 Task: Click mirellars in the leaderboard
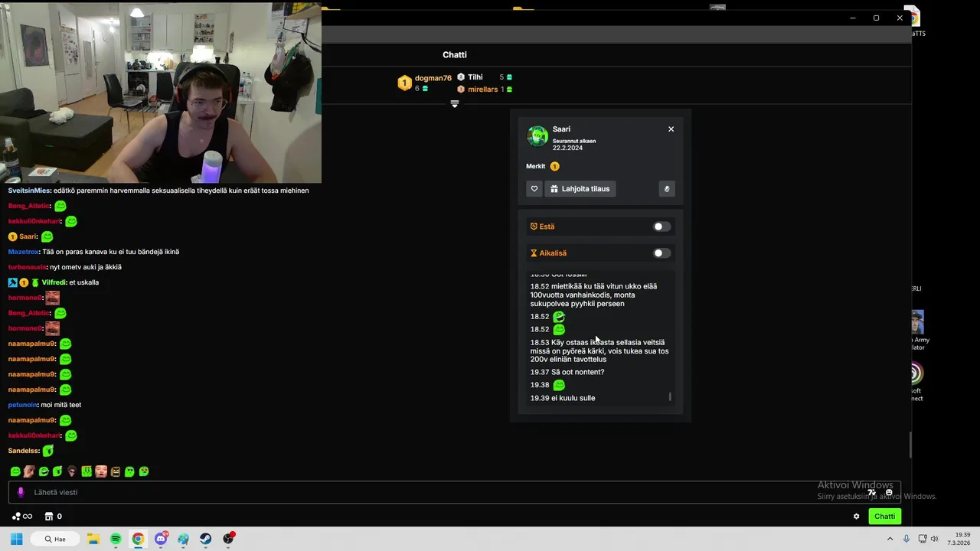[x=483, y=90]
